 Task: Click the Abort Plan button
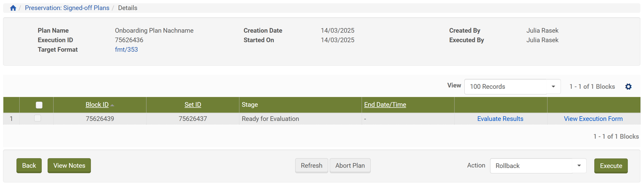[350, 166]
